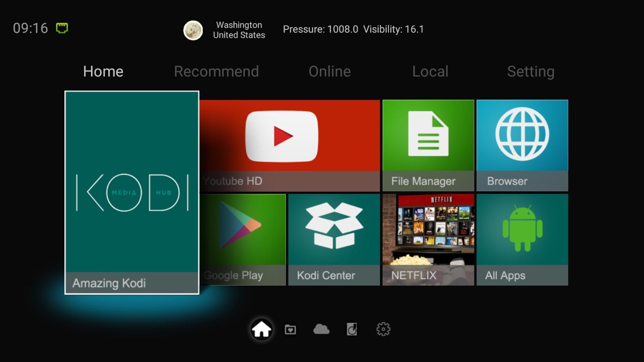Open the Setting tab
The width and height of the screenshot is (644, 362).
(531, 72)
